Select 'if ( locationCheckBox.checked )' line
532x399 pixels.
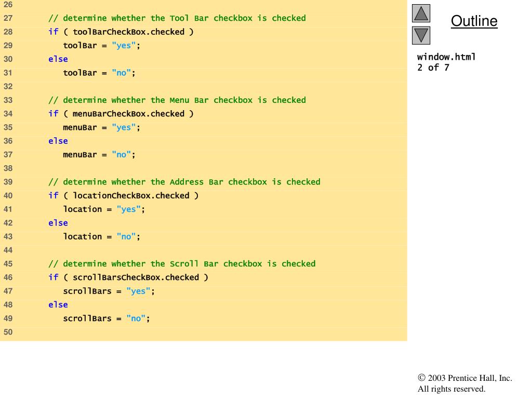pyautogui.click(x=123, y=195)
